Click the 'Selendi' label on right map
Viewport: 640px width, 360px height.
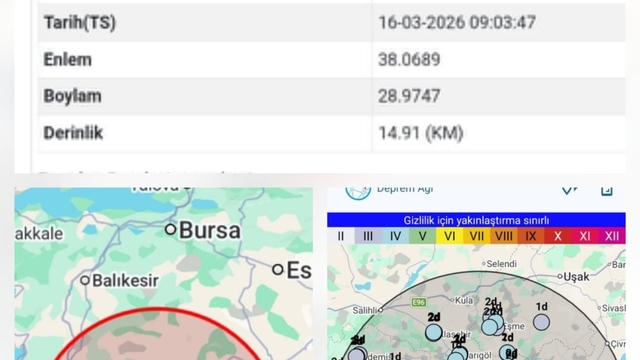[x=502, y=264]
